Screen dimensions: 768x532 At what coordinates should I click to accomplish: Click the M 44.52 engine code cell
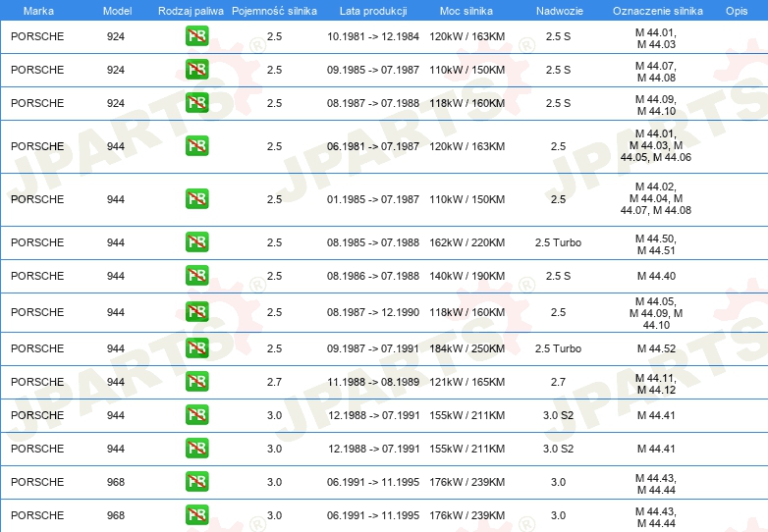coord(656,348)
